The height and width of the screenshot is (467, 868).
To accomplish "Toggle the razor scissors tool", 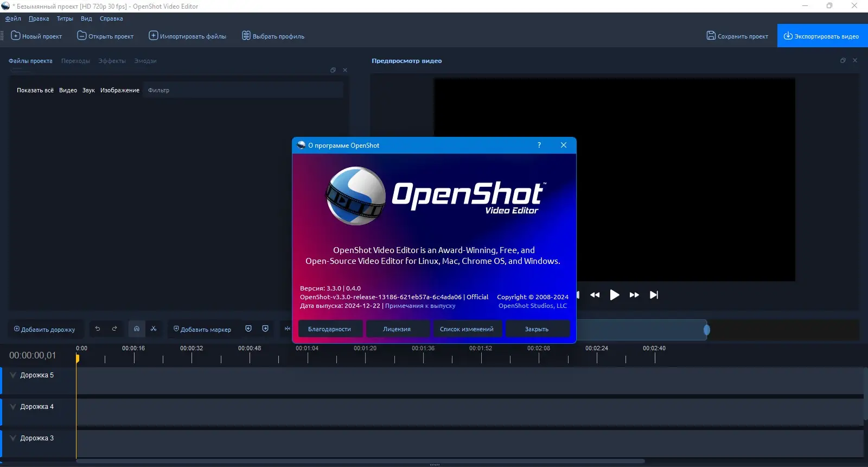I will tap(154, 329).
